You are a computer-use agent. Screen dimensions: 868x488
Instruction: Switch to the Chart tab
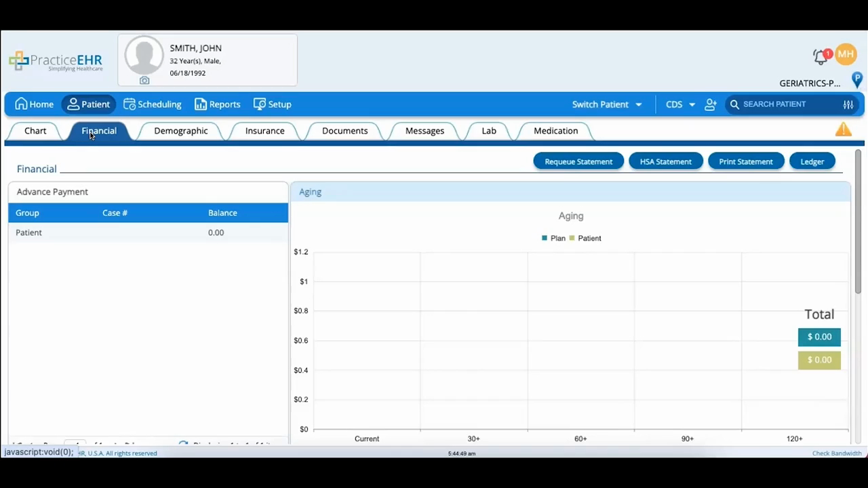tap(35, 131)
